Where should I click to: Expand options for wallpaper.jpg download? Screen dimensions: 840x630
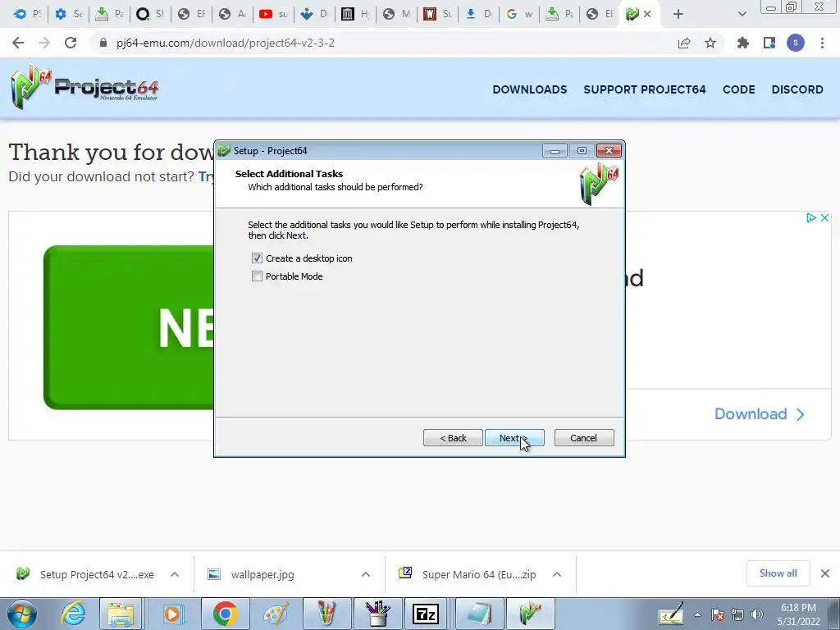pos(366,574)
